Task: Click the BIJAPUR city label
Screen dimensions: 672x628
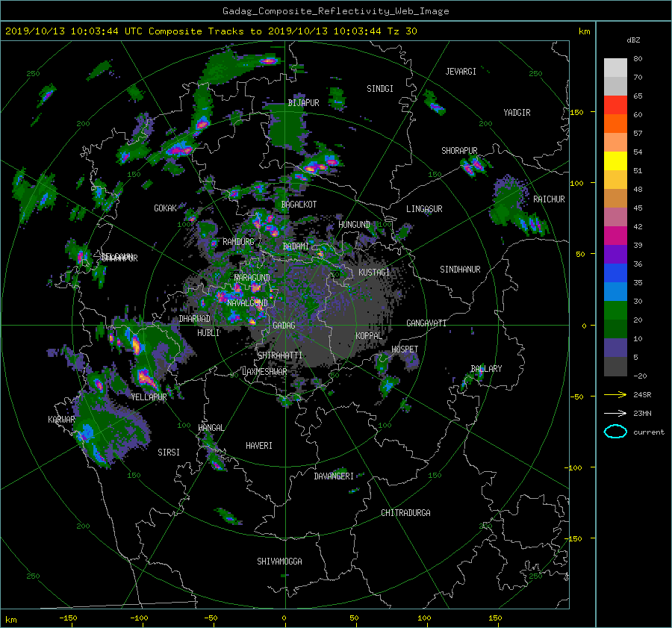Action: (303, 103)
